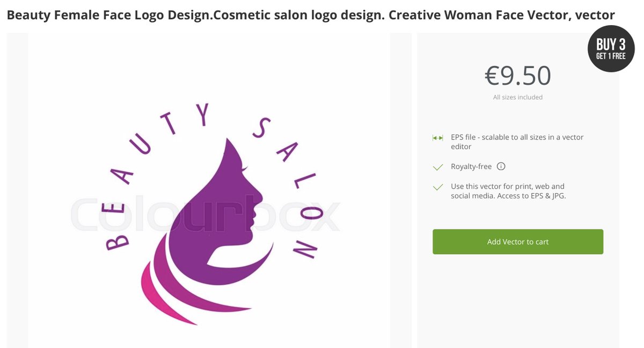Screen dimensions: 644x348
Task: Click the Royalty-free text
Action: point(471,167)
